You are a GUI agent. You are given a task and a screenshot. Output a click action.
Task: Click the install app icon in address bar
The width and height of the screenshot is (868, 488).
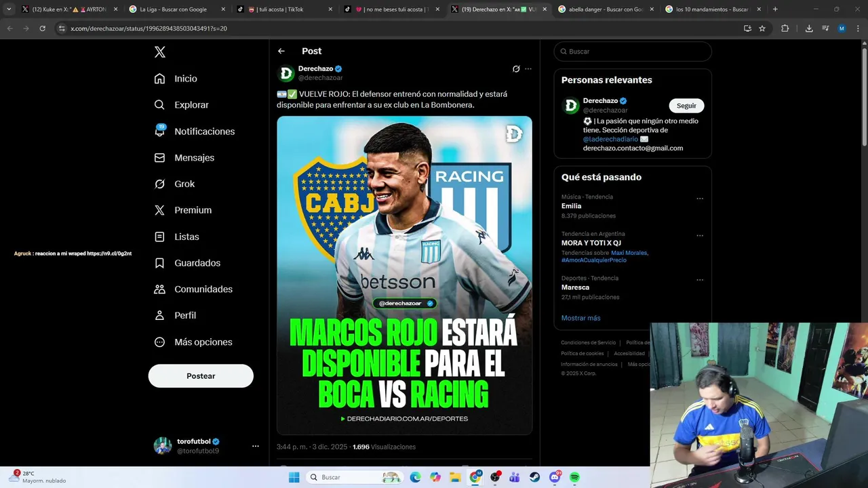747,28
